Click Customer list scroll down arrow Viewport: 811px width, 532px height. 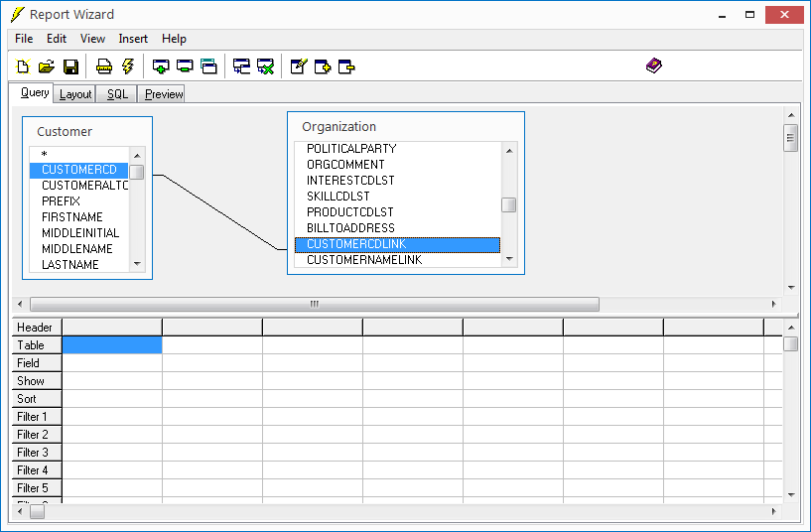(x=137, y=264)
